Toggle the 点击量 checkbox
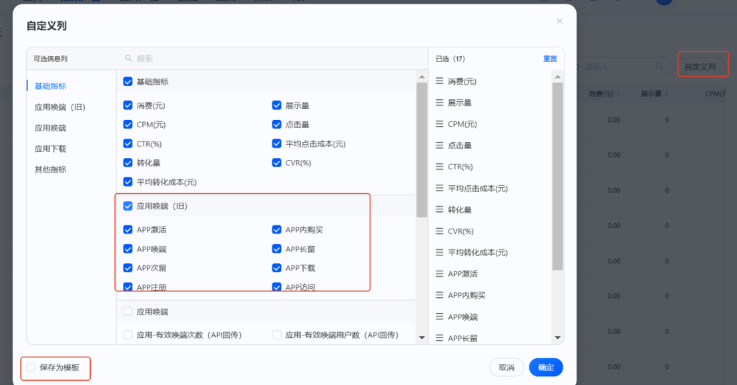 276,124
